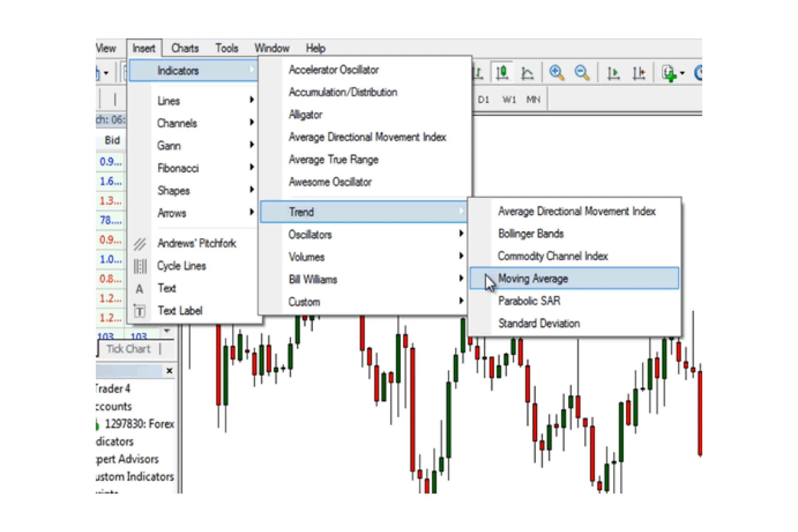The height and width of the screenshot is (532, 798).
Task: Select Expert Advisors in the Navigator tree
Action: tap(127, 459)
